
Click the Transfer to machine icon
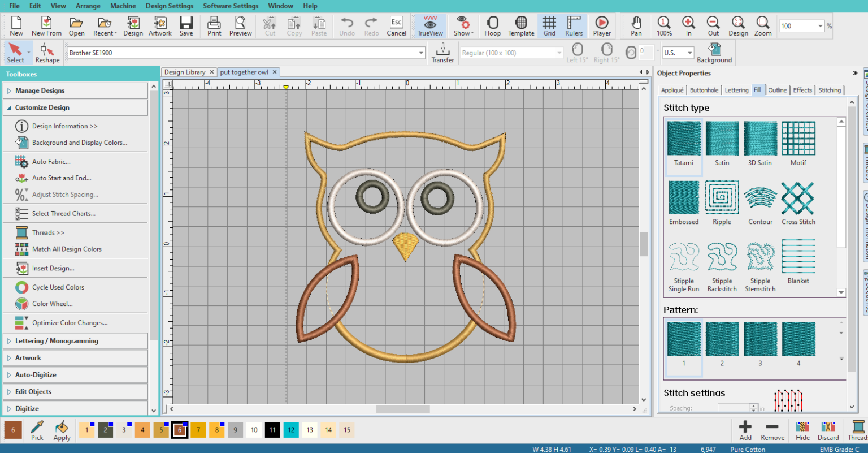point(442,53)
